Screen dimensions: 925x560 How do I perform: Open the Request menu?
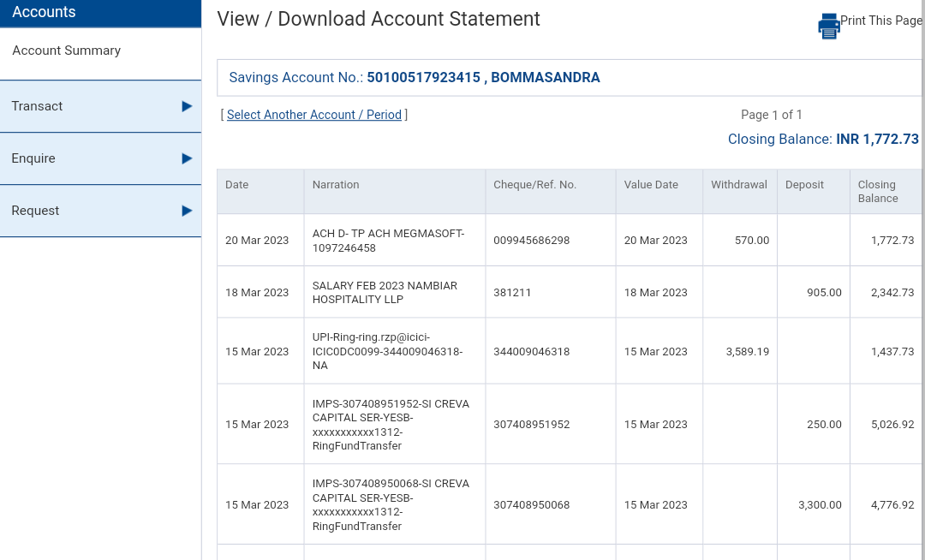click(x=100, y=211)
